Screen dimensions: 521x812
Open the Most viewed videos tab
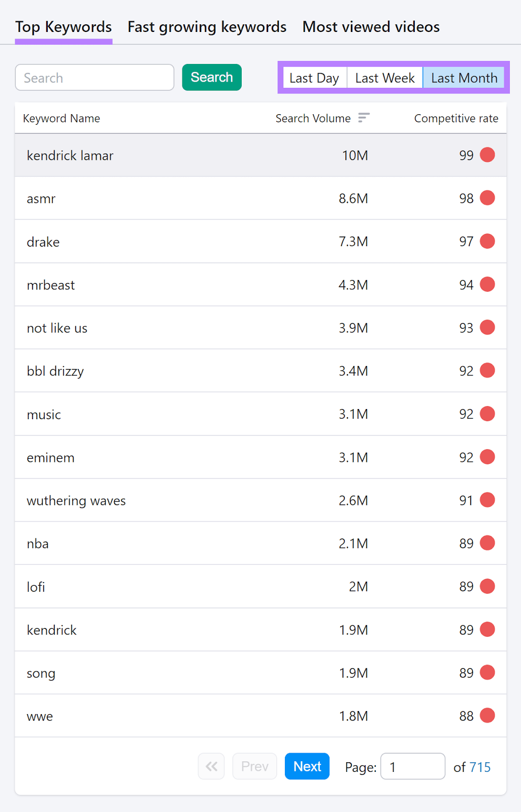tap(370, 26)
